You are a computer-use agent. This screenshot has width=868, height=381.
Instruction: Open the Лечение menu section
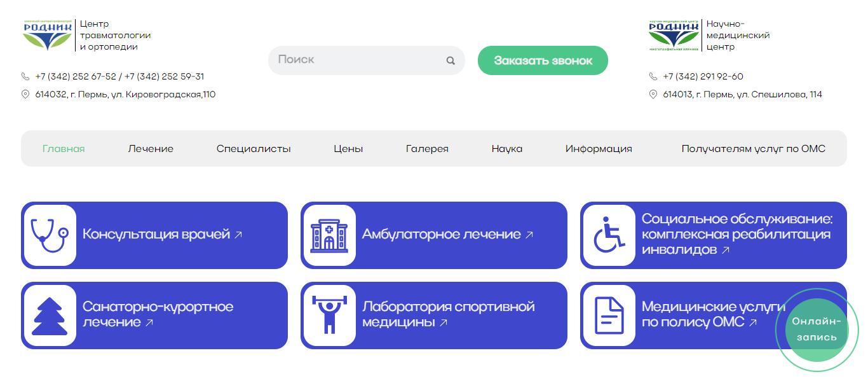[x=151, y=149]
